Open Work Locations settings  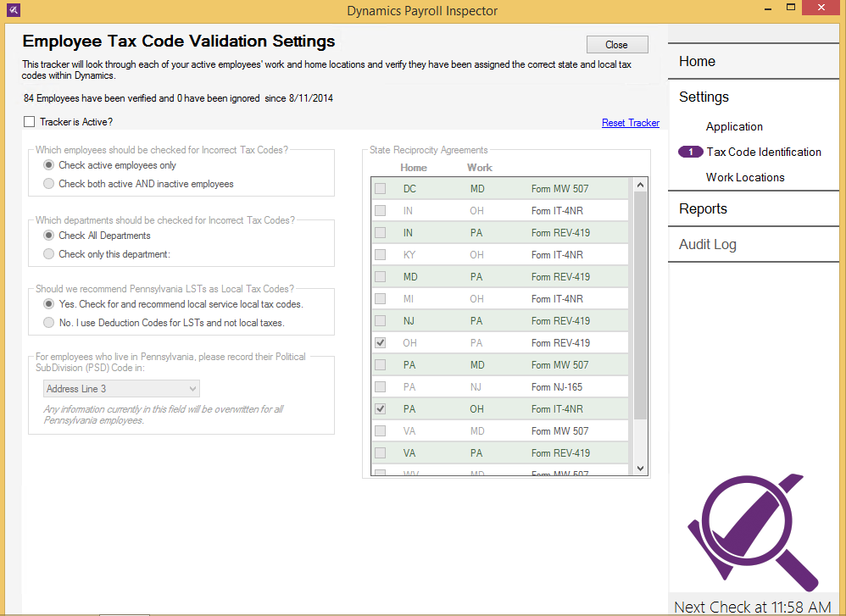tap(745, 177)
